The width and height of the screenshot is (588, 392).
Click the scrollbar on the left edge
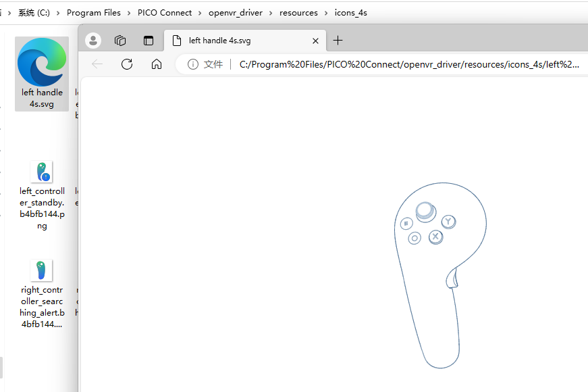tap(2, 368)
